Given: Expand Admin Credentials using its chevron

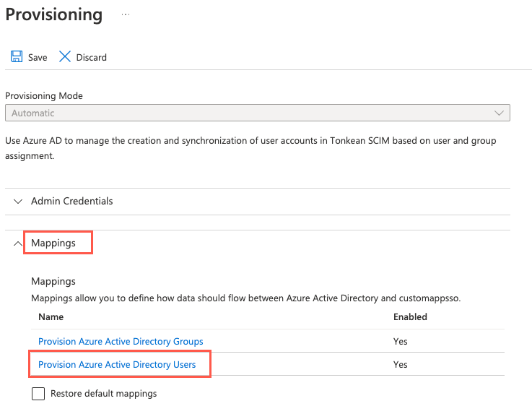Looking at the screenshot, I should [x=18, y=202].
